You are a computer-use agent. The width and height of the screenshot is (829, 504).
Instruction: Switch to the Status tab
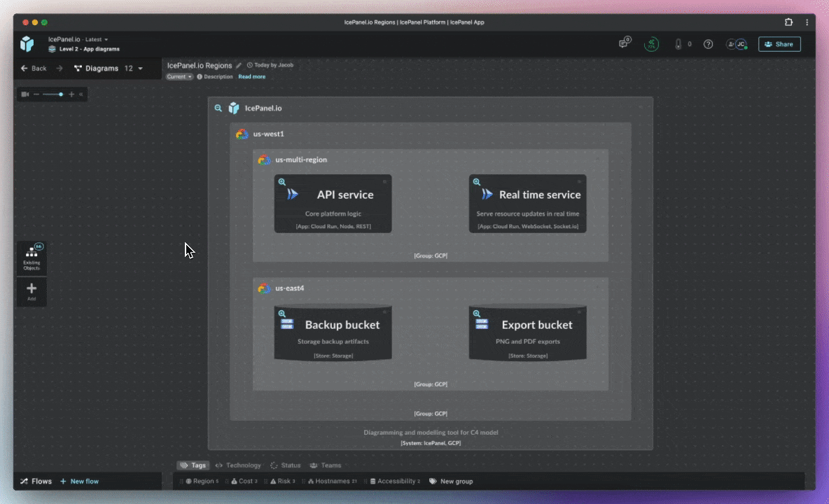(286, 465)
